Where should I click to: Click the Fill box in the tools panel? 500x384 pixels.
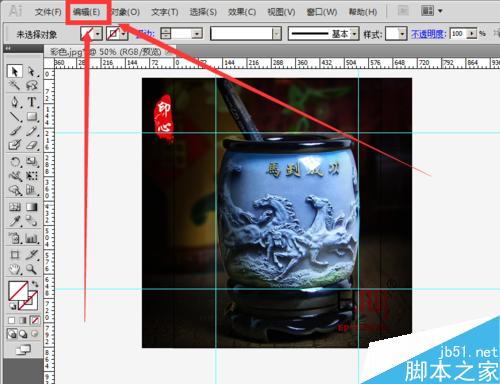18,291
